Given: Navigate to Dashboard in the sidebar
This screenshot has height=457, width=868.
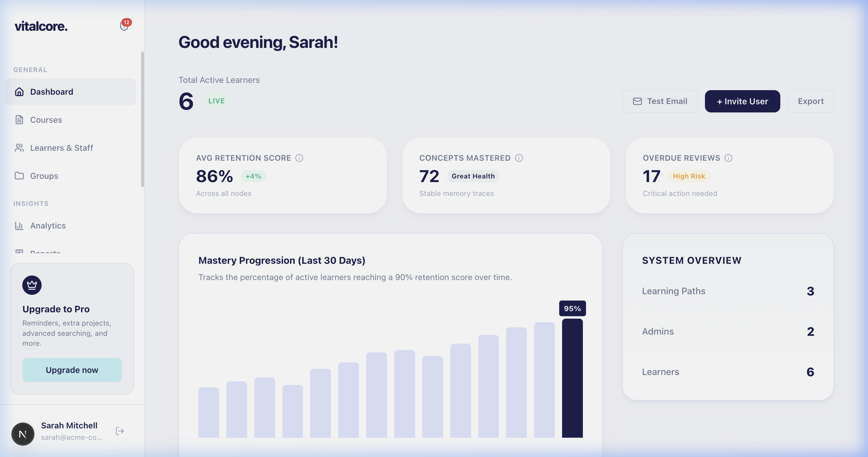Looking at the screenshot, I should (51, 92).
